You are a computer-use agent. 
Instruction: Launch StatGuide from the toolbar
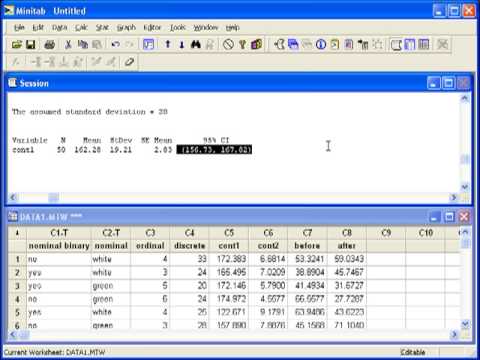257,44
